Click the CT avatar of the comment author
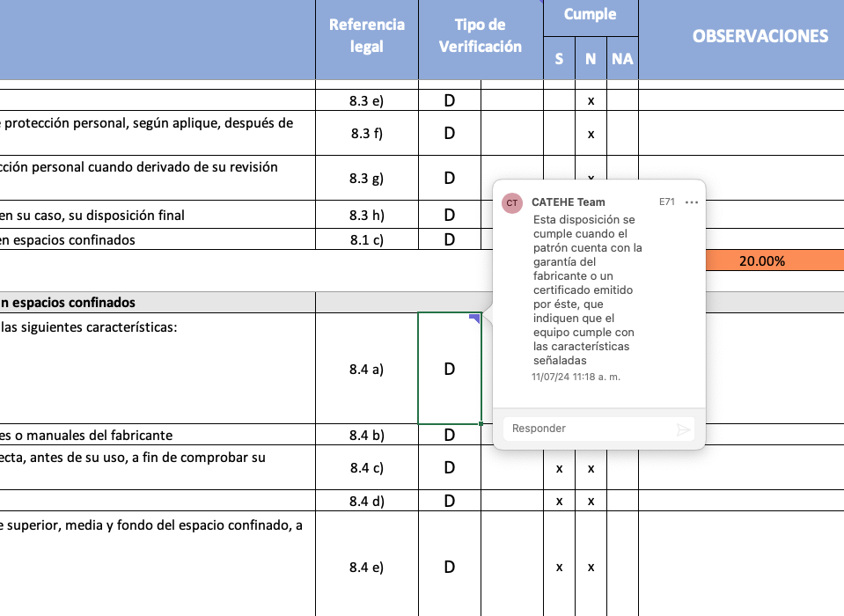Viewport: 844px width, 616px height. coord(512,202)
